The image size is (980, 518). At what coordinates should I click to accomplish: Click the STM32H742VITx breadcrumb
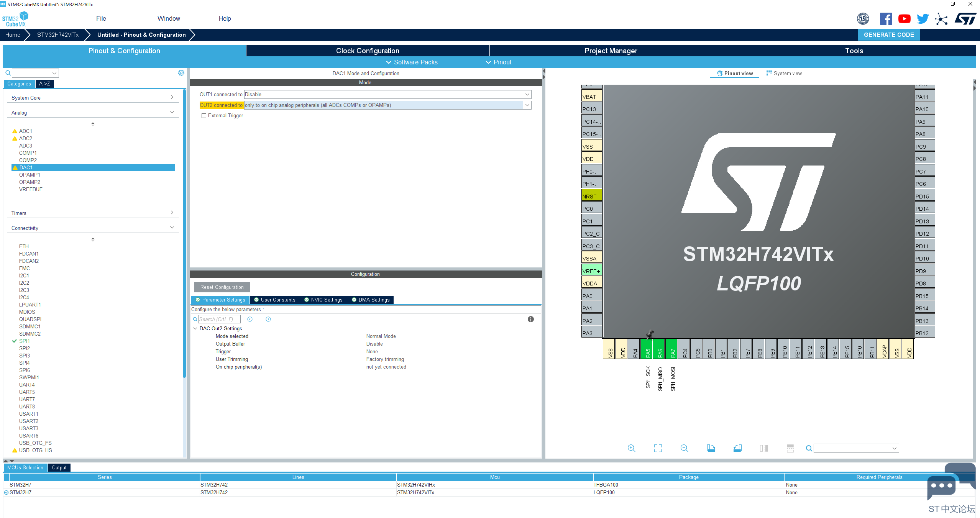click(x=58, y=34)
